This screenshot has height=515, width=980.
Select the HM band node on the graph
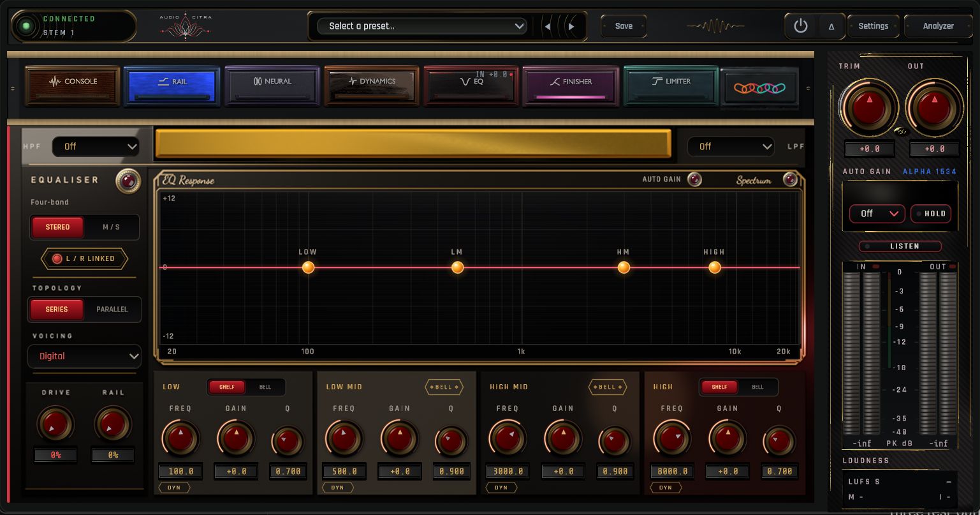(624, 267)
